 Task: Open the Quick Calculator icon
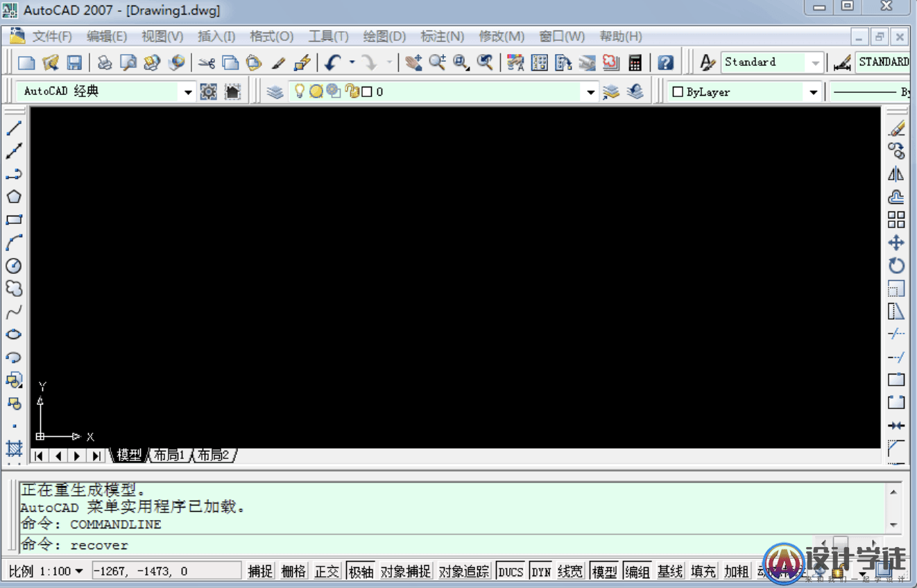[x=635, y=63]
